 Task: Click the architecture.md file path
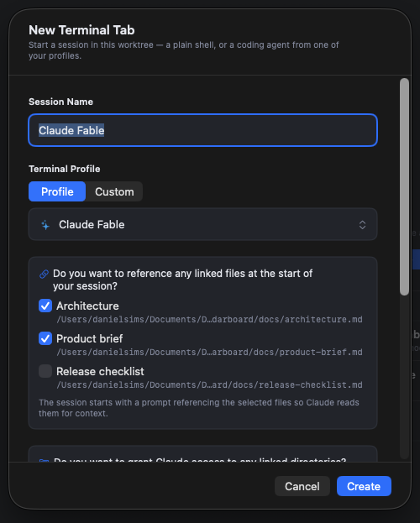209,320
